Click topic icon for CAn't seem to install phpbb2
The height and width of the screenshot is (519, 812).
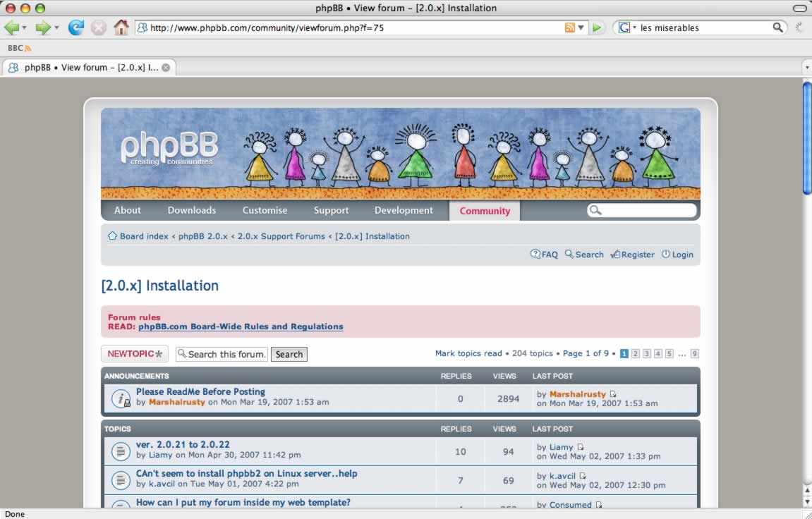121,480
